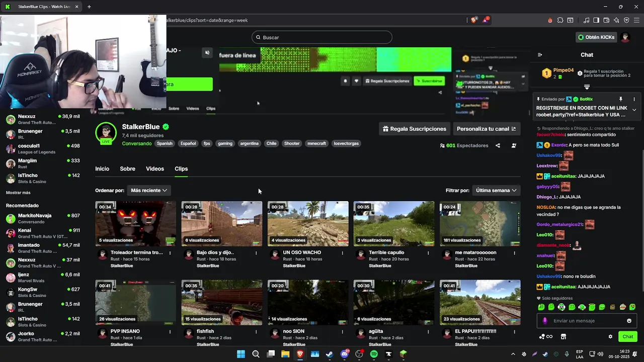Open the Brave Wallet icon
The height and width of the screenshot is (362, 644).
tap(606, 20)
